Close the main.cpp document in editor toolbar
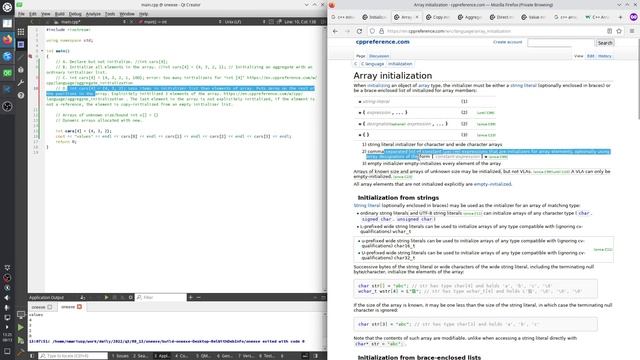 [x=131, y=22]
